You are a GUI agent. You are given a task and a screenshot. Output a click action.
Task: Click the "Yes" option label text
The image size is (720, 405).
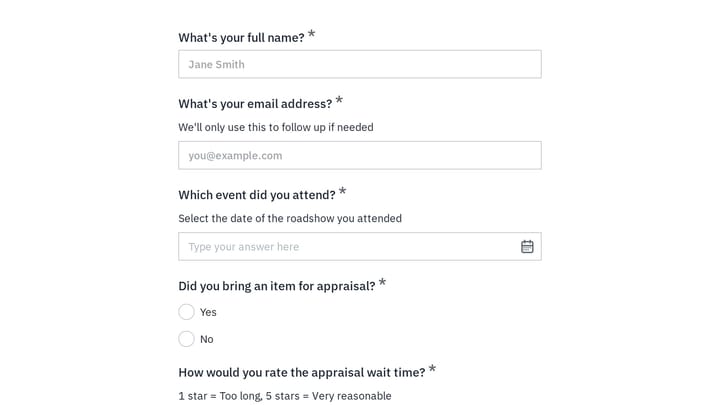click(208, 312)
